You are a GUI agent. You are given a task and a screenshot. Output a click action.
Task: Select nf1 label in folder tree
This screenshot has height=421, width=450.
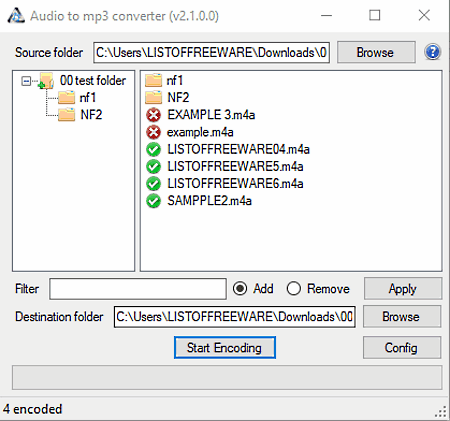(x=88, y=98)
